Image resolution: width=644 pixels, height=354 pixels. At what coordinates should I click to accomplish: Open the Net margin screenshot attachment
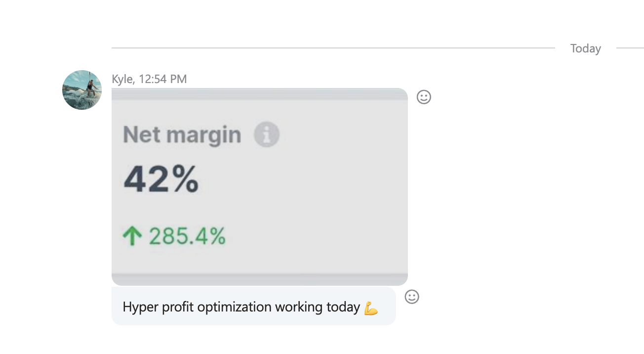tap(260, 187)
